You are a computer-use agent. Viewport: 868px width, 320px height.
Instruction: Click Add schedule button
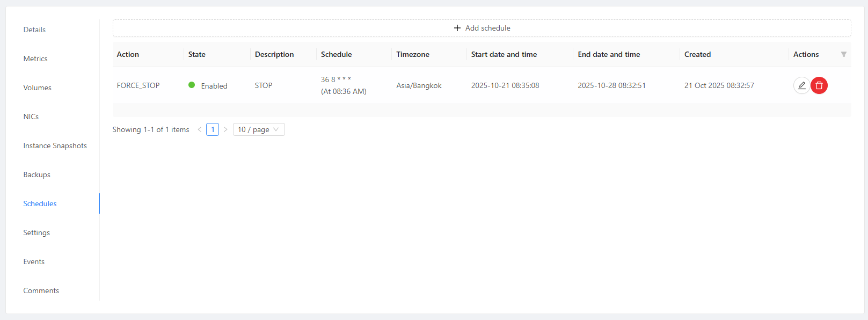pyautogui.click(x=482, y=28)
